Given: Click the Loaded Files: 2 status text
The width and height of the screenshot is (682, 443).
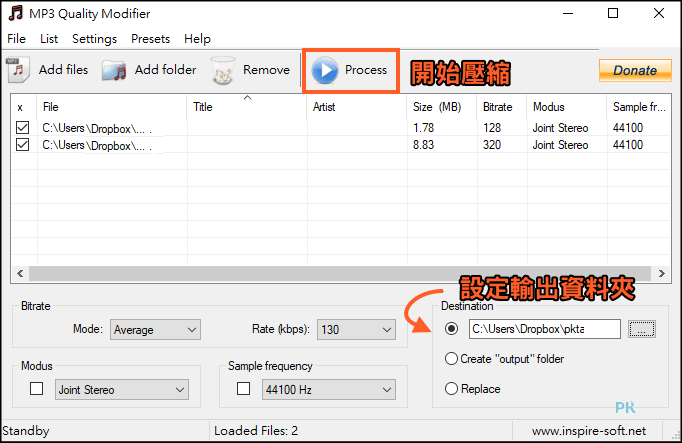Looking at the screenshot, I should [x=256, y=431].
